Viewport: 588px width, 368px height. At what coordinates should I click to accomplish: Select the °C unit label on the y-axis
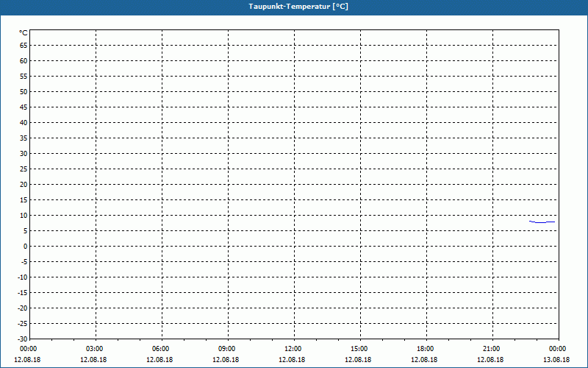coord(24,33)
